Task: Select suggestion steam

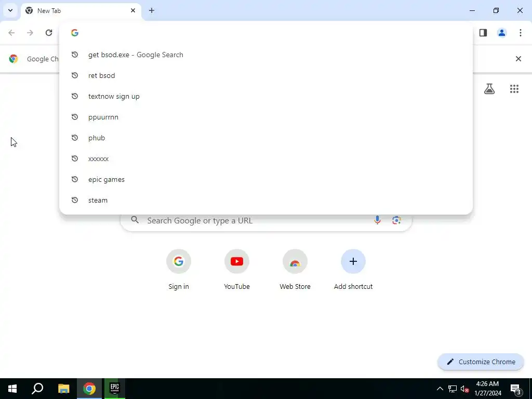Action: pos(266,200)
